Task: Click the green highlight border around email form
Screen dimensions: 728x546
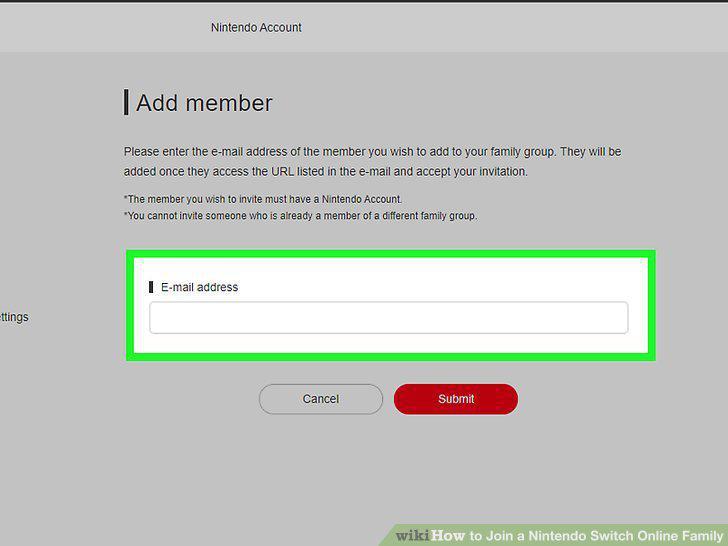Action: click(391, 254)
